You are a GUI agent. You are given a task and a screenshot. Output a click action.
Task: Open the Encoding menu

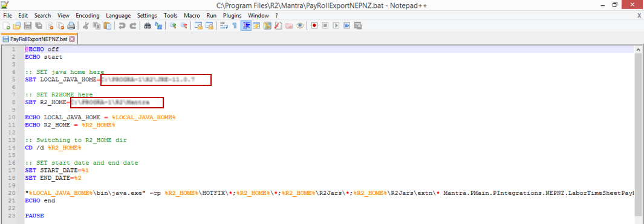[x=88, y=16]
